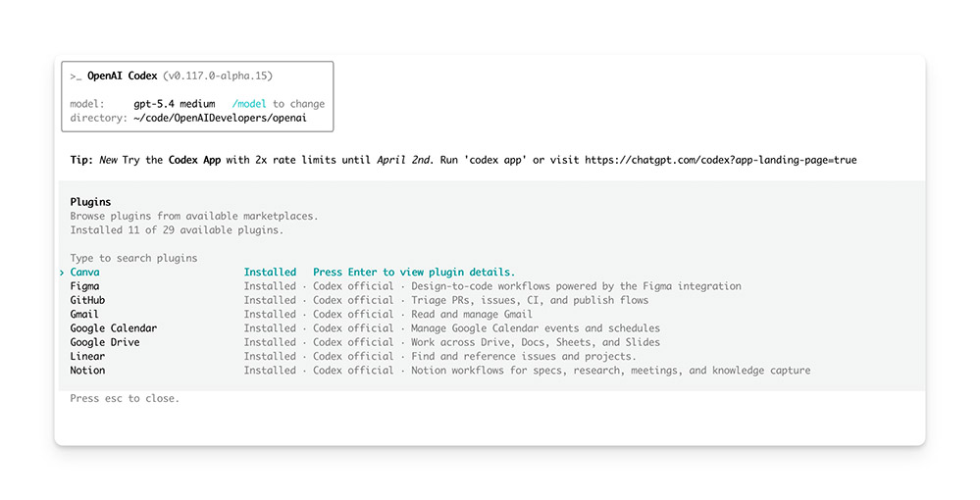Viewport: 980px width, 500px height.
Task: Click the gpt-5.4 medium model name
Action: coord(174,104)
